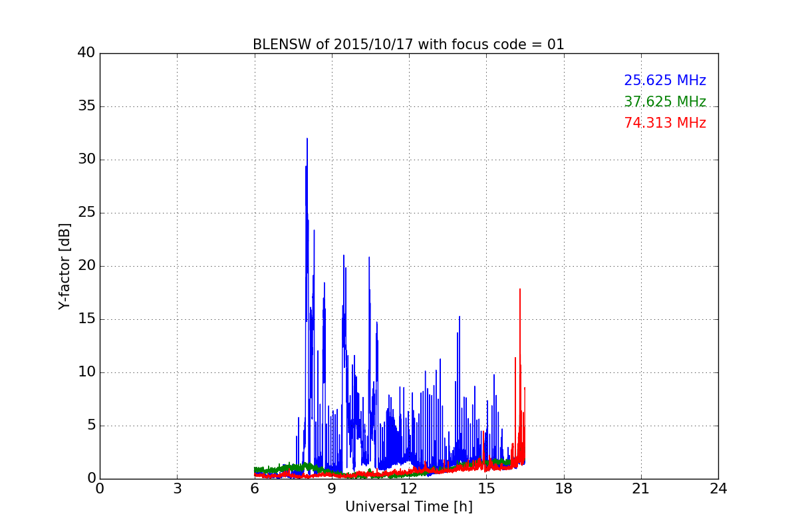
Task: Click the plot title "BLENSW of 2015/10/17 with focus code = 01"
Action: 408,45
